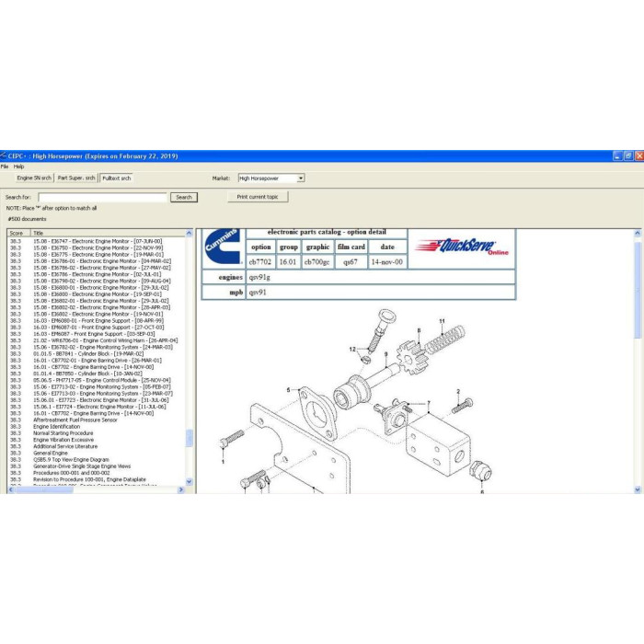644x644 pixels.
Task: Click the Cummins logo
Action: [223, 247]
